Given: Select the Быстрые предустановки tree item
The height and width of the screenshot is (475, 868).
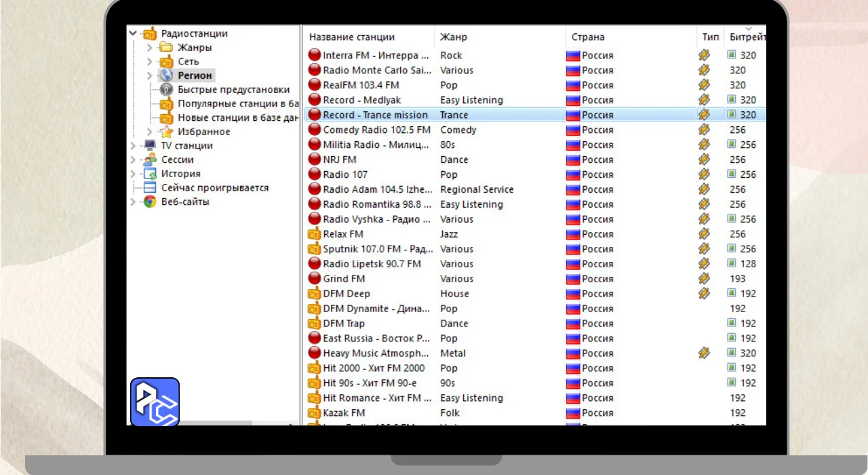Looking at the screenshot, I should click(x=233, y=90).
